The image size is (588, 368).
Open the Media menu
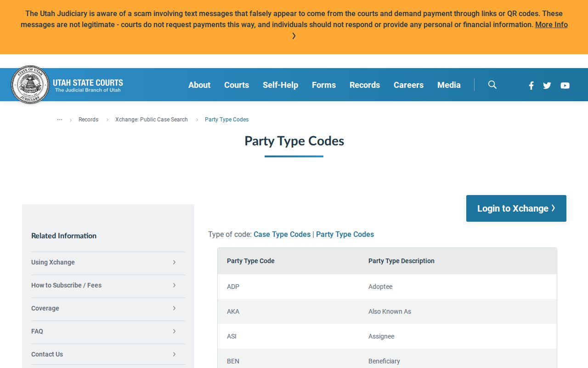(449, 85)
